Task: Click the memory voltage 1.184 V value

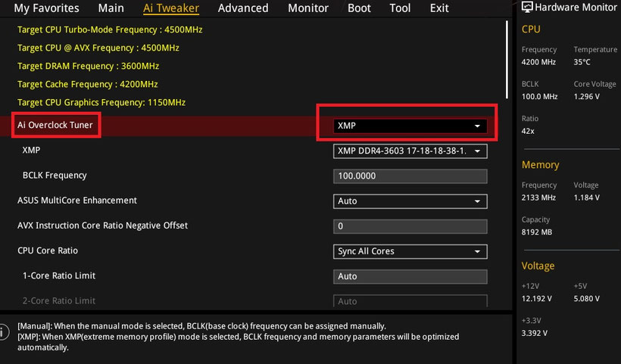Action: point(587,198)
